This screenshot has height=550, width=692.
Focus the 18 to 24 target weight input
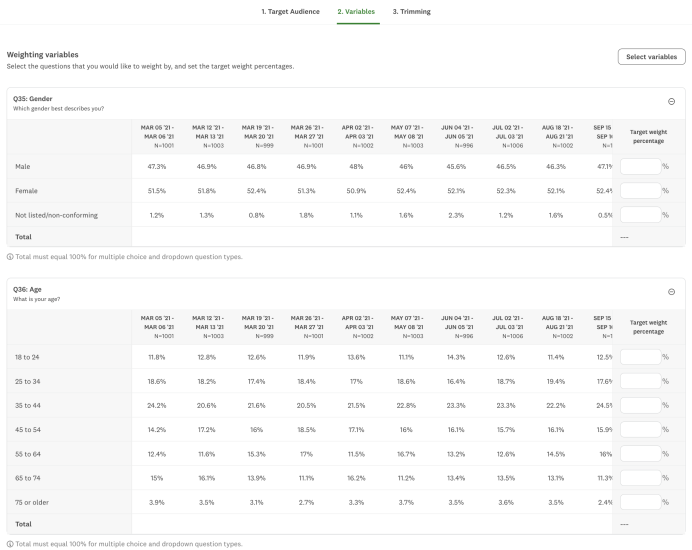click(x=640, y=357)
